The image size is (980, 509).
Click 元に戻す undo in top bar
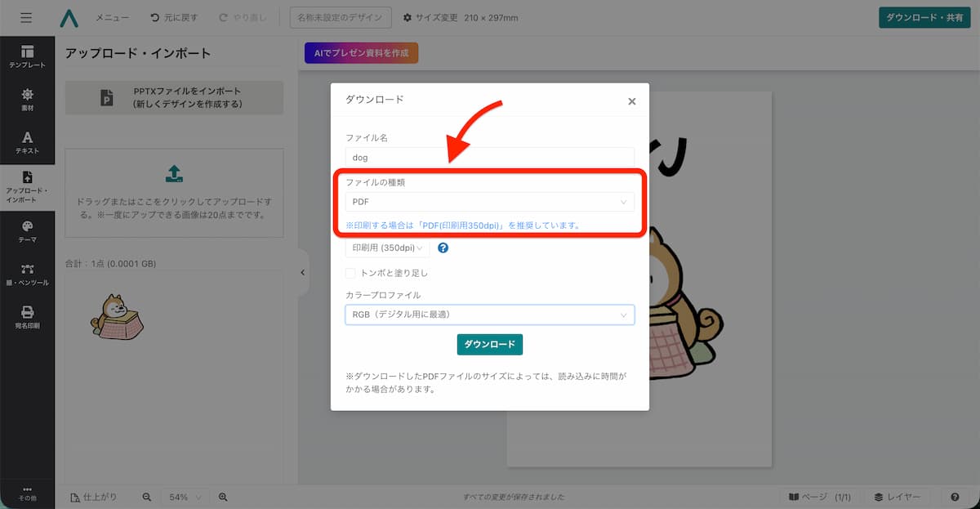tap(174, 18)
